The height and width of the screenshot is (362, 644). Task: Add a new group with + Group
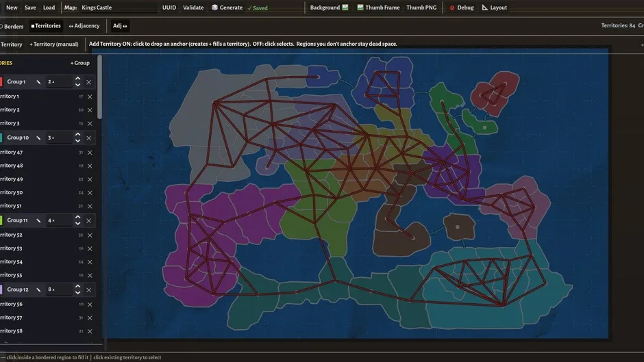[79, 63]
